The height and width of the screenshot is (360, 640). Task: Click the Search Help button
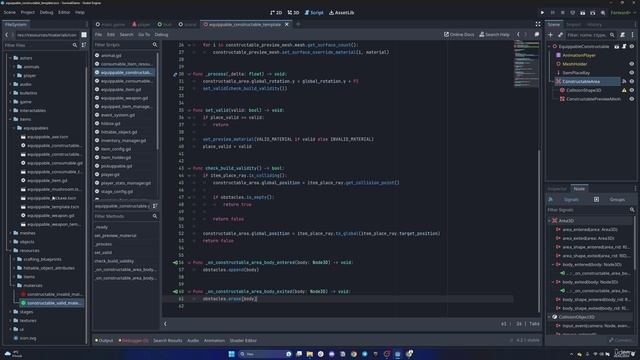(494, 35)
